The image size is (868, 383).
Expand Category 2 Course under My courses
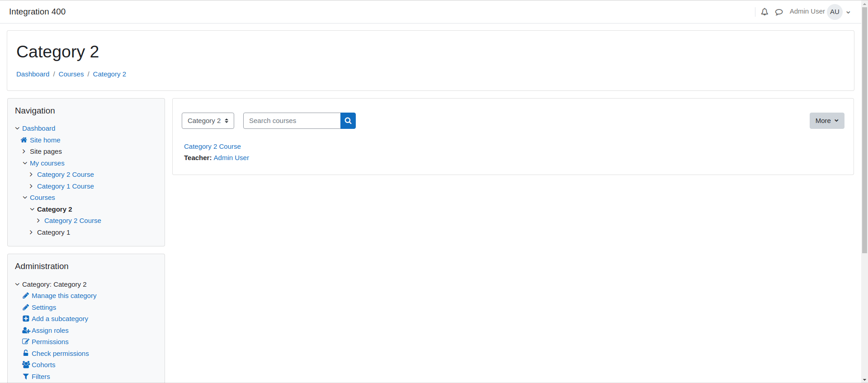(31, 175)
